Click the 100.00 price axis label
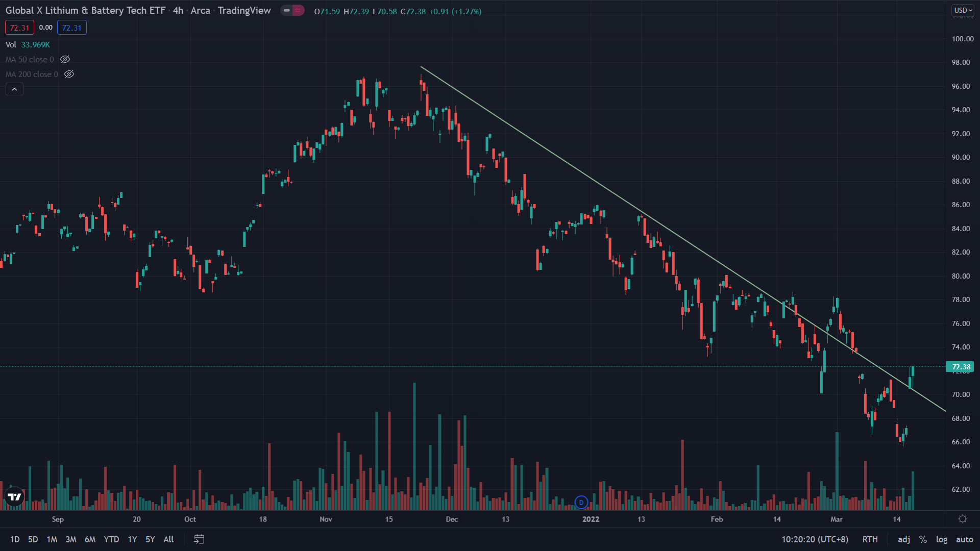980x551 pixels. 963,39
